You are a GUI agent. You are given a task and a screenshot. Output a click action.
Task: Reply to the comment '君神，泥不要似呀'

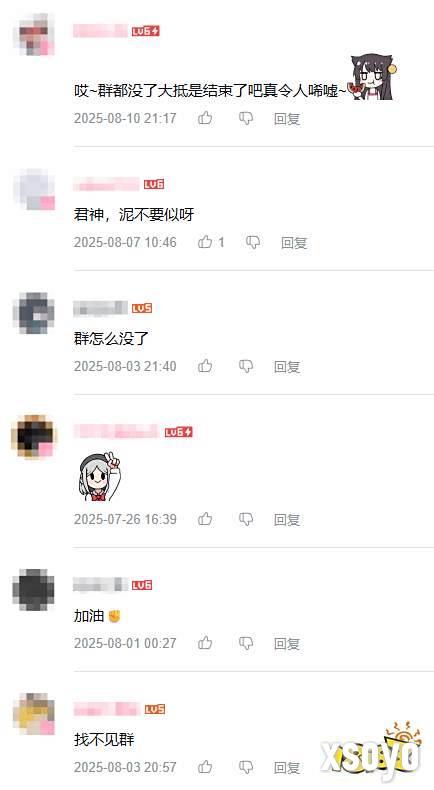coord(294,243)
